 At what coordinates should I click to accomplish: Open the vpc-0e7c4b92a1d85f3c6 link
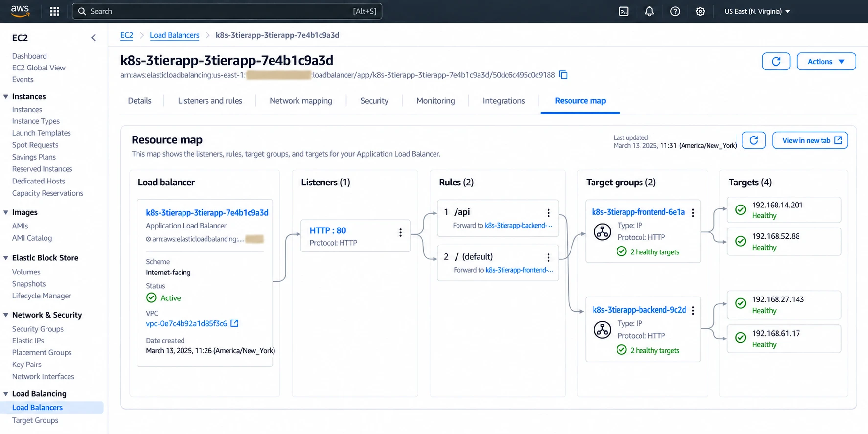pyautogui.click(x=186, y=323)
